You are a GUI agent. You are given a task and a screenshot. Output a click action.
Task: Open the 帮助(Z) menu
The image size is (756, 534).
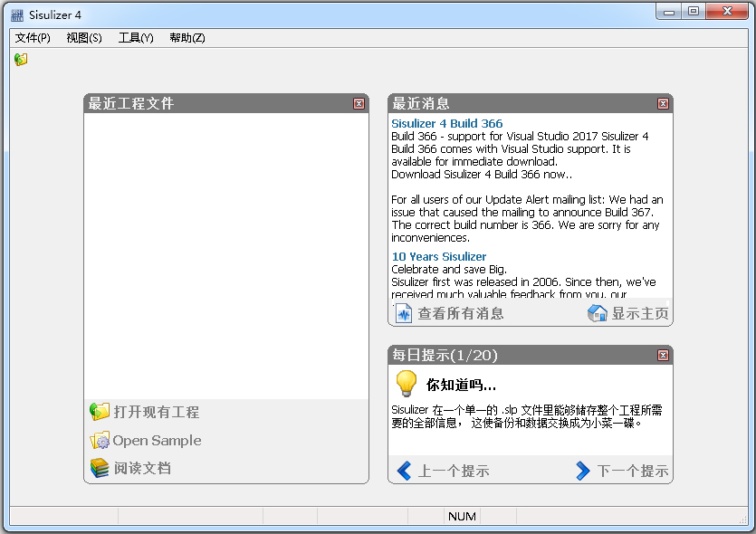point(187,38)
